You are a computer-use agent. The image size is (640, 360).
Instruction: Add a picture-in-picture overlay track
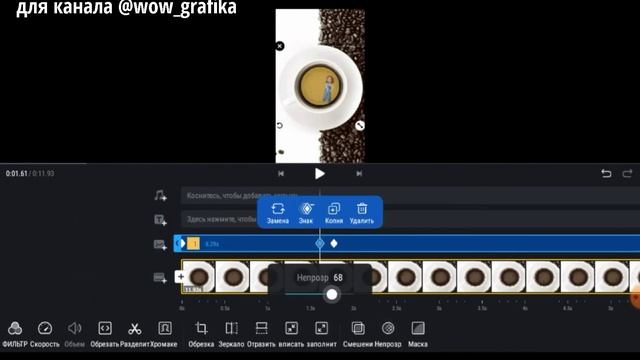pos(160,244)
